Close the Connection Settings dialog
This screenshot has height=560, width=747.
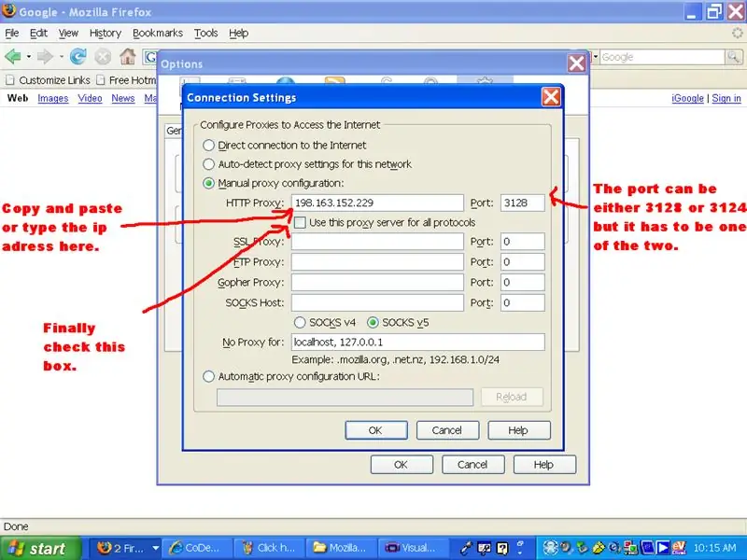(551, 97)
